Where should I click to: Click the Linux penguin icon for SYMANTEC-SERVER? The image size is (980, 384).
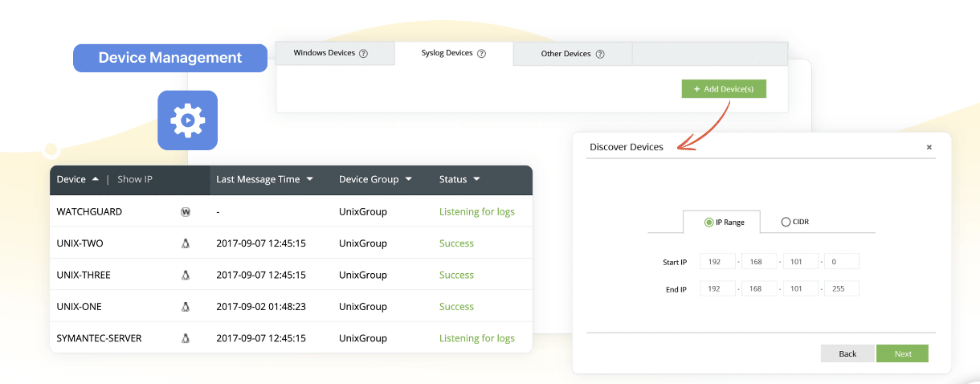(186, 338)
